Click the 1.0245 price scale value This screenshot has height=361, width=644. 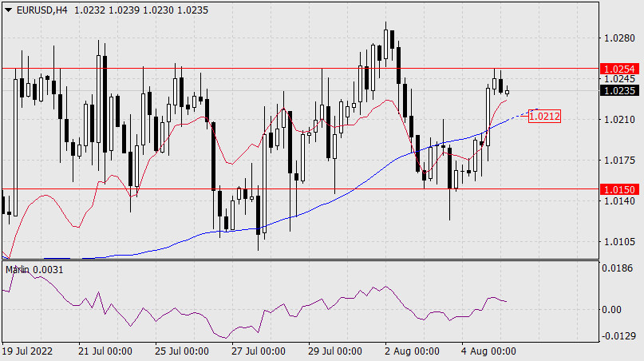click(619, 78)
